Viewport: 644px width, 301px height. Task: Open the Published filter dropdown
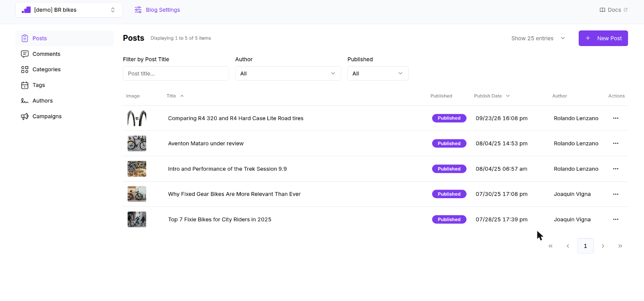[378, 74]
